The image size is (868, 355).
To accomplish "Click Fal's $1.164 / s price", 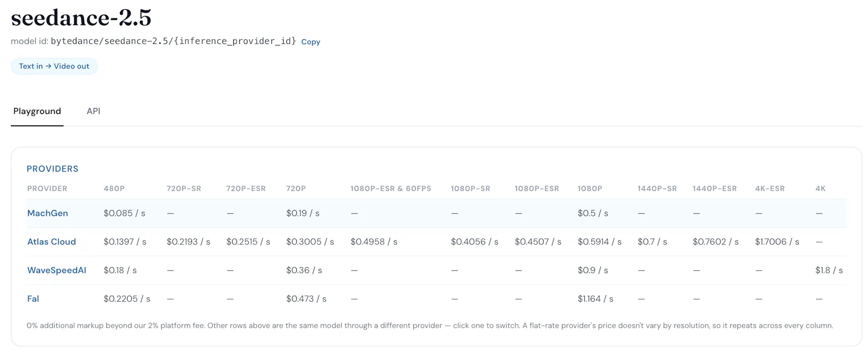I will coord(596,299).
